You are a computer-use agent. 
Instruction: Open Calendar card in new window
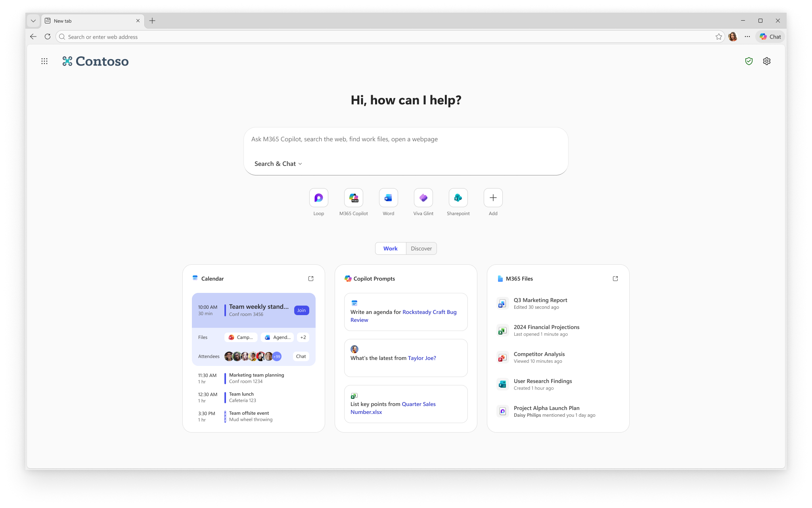311,279
